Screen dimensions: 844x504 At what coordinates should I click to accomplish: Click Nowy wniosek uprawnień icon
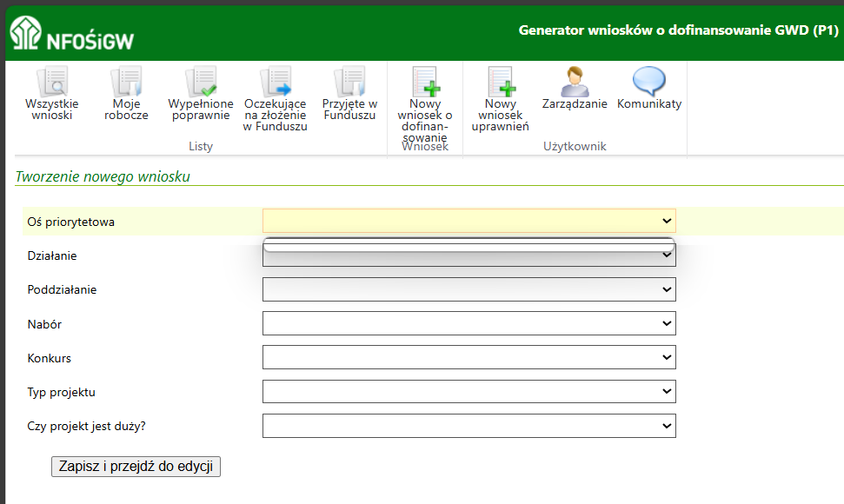click(502, 82)
